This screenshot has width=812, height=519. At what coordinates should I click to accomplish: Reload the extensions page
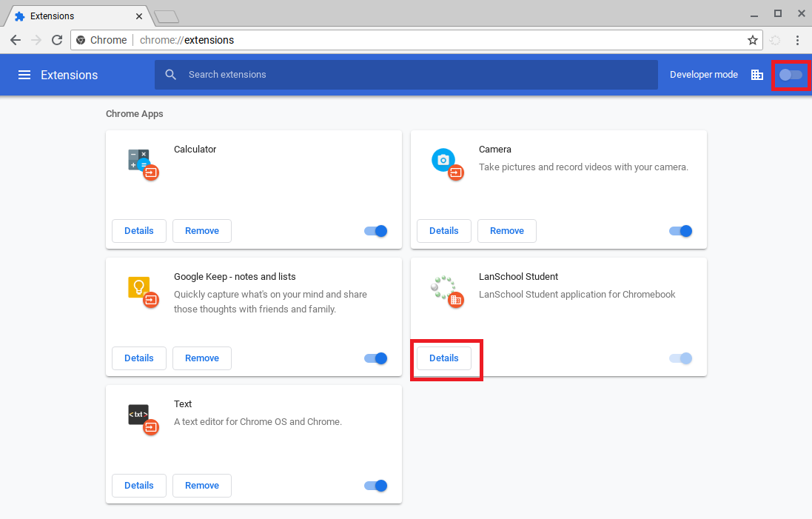coord(57,40)
